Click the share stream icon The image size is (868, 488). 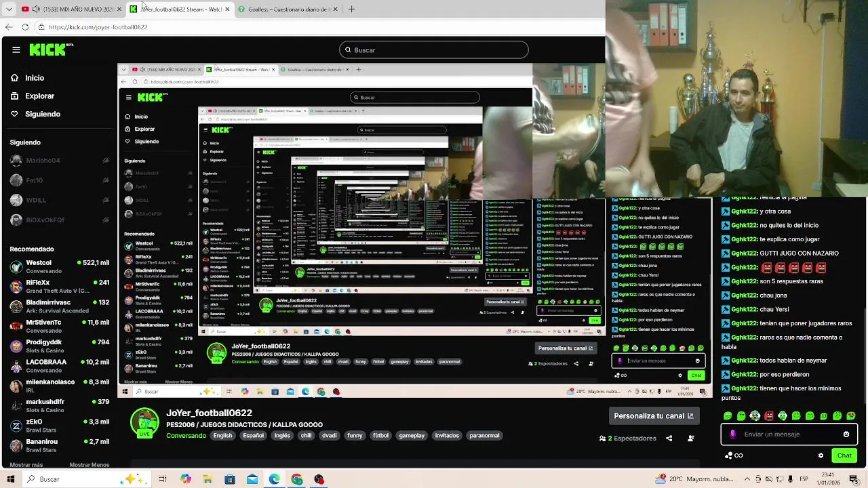click(x=669, y=439)
